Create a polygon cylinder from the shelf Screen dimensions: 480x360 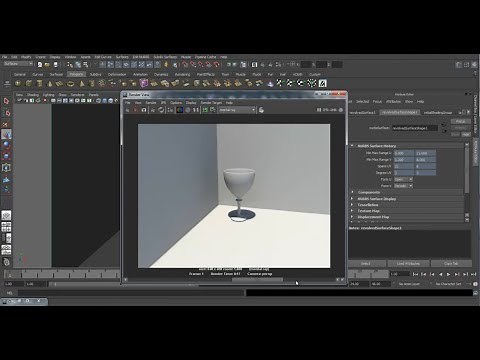click(x=40, y=83)
